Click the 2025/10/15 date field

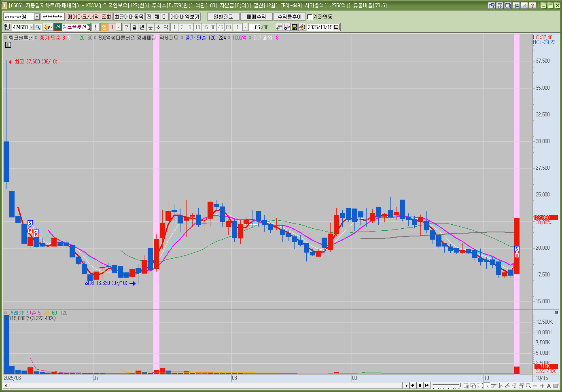click(x=320, y=27)
